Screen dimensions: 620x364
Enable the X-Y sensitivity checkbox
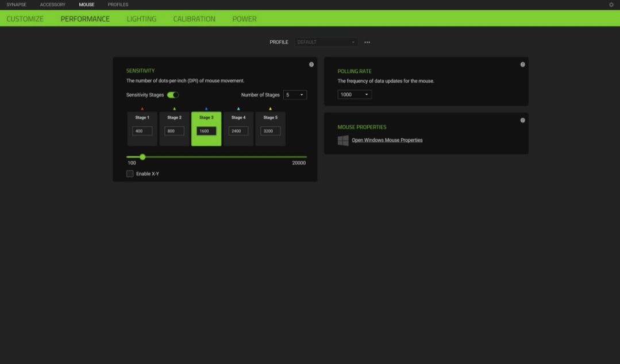130,173
